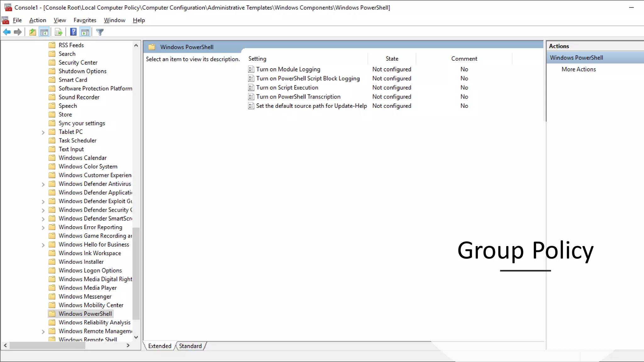Click the Filter funnel toolbar icon
644x362 pixels.
click(x=100, y=32)
